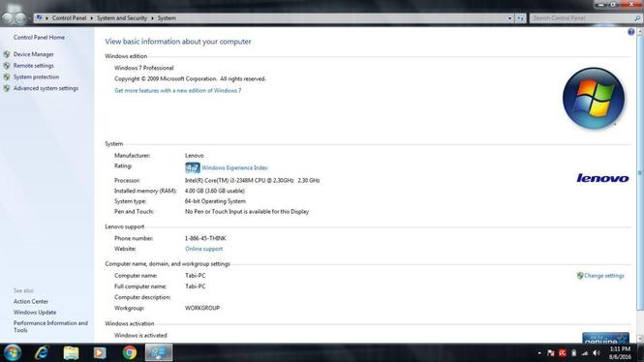Click the volume speaker tray icon

click(x=597, y=353)
